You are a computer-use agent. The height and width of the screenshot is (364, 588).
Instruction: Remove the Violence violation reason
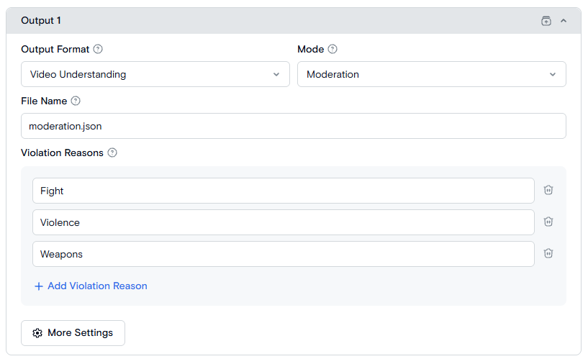pos(548,222)
